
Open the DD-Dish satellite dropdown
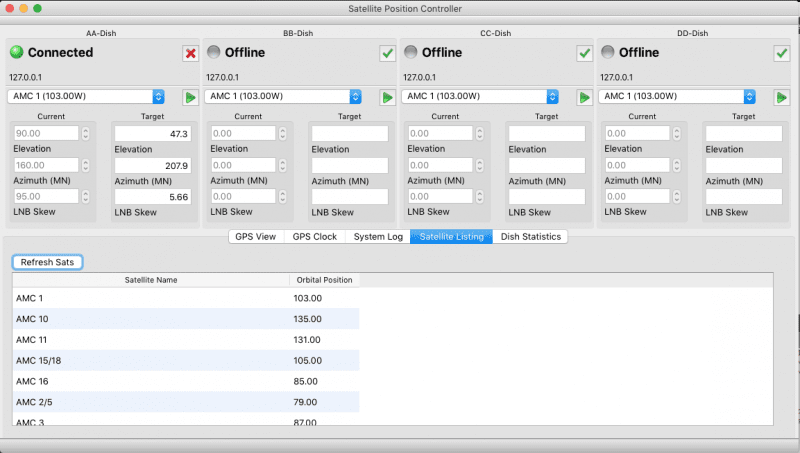click(x=677, y=96)
